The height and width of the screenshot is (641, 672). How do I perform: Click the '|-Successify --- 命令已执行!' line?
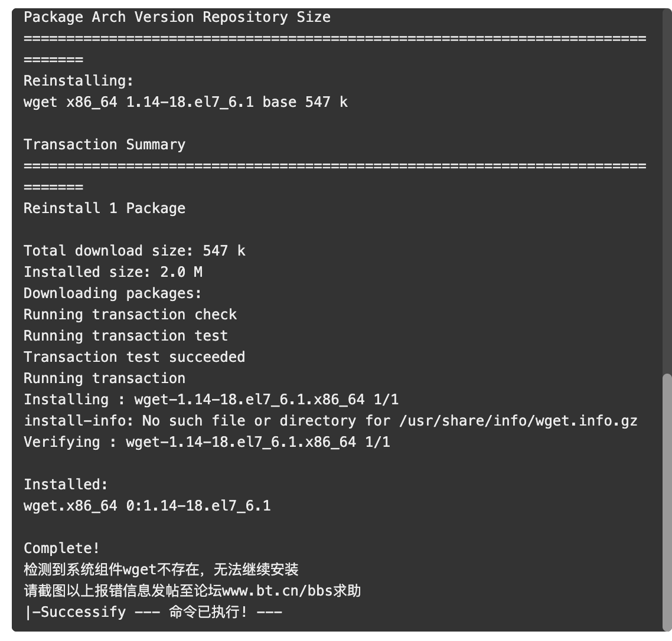tap(154, 612)
